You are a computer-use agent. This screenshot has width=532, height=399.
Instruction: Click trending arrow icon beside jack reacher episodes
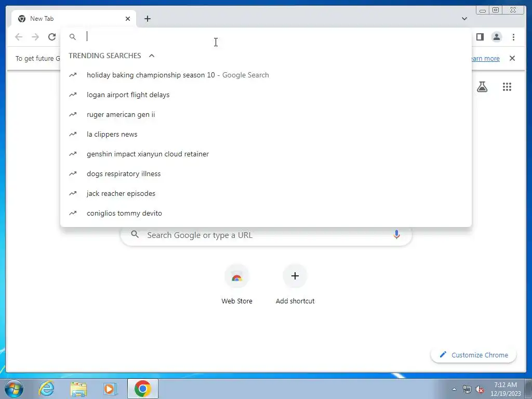point(73,193)
